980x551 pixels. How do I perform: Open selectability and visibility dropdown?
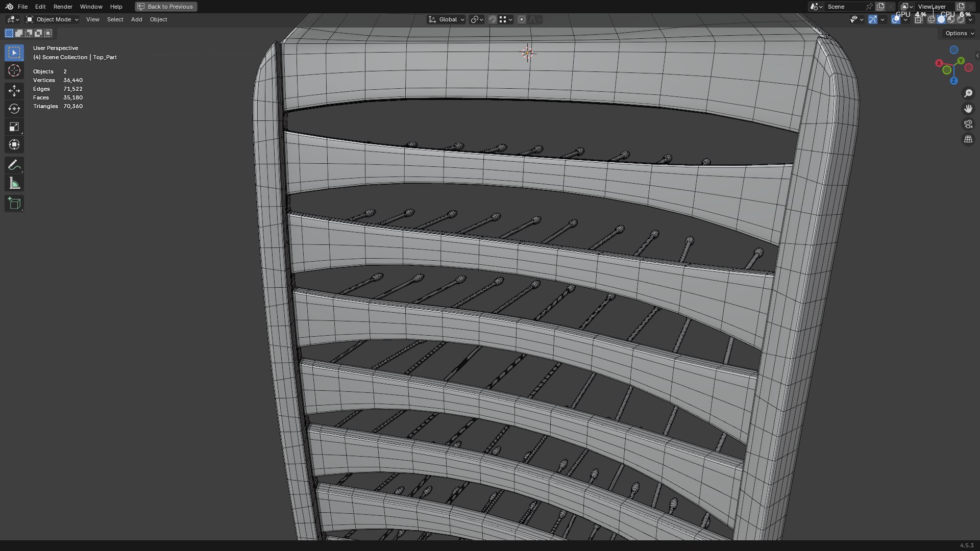[856, 19]
